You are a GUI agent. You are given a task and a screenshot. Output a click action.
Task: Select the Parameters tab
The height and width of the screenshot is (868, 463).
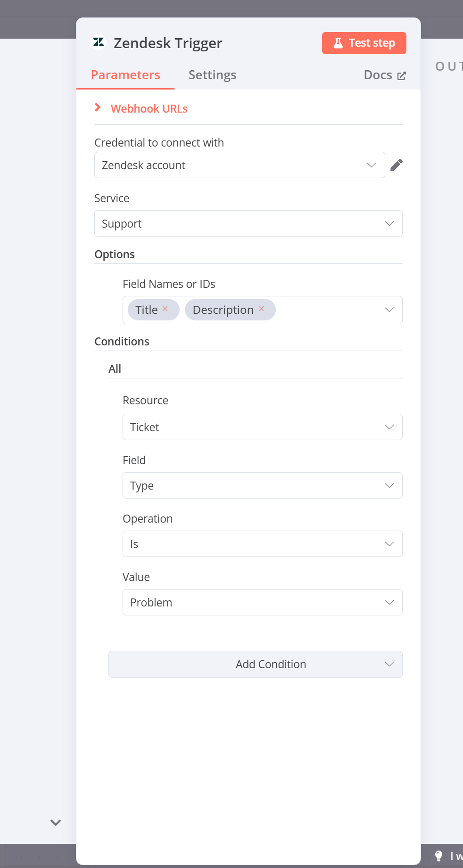(125, 75)
